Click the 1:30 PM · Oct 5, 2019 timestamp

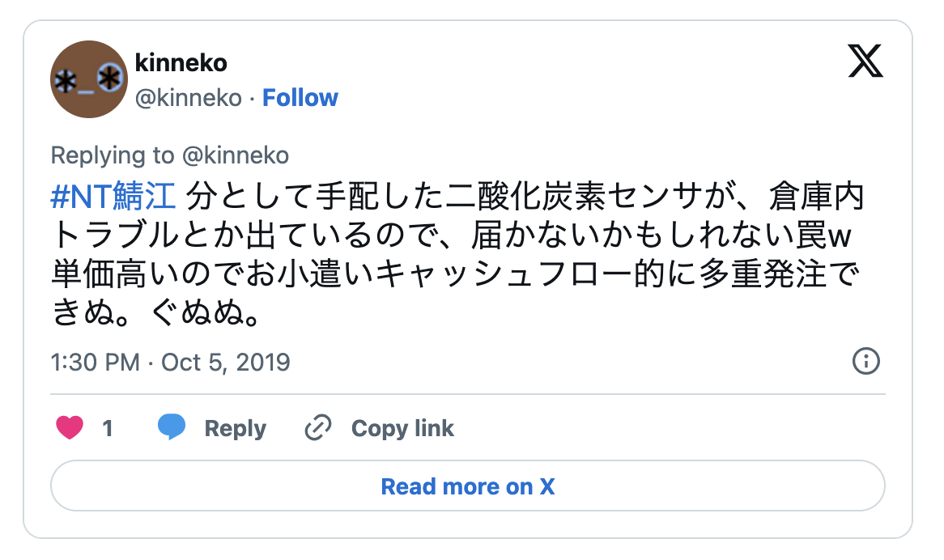[x=170, y=361]
